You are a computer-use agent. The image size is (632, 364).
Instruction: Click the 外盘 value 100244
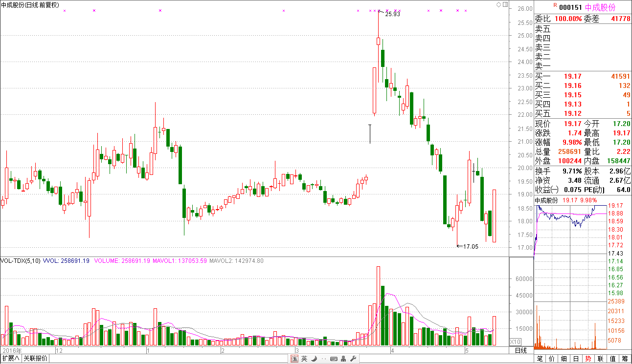[x=570, y=161]
